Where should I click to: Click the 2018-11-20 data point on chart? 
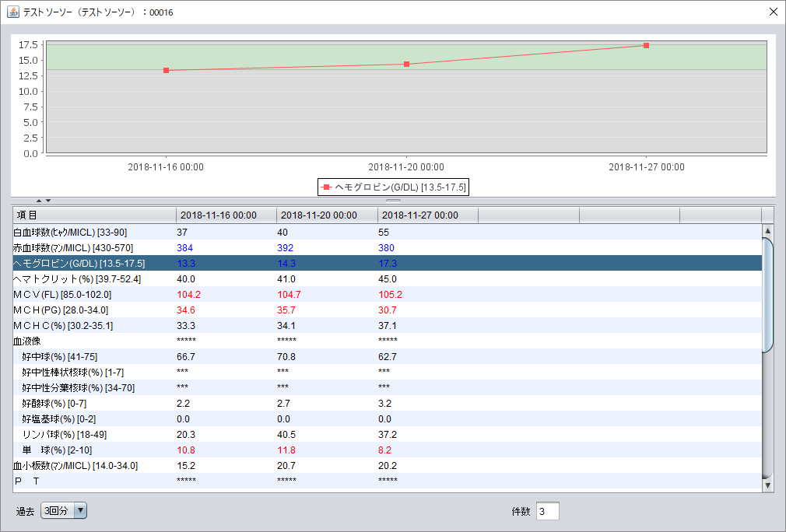[x=406, y=64]
